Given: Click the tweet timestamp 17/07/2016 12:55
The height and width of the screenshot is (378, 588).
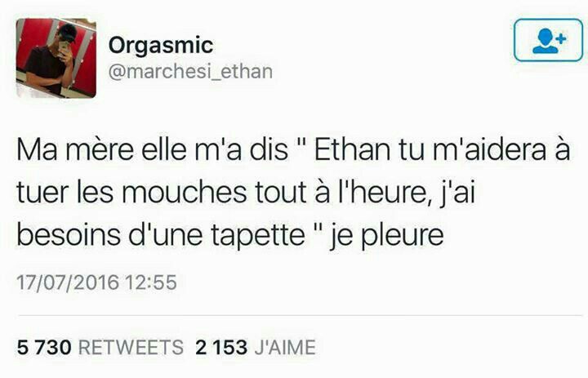Looking at the screenshot, I should (96, 282).
